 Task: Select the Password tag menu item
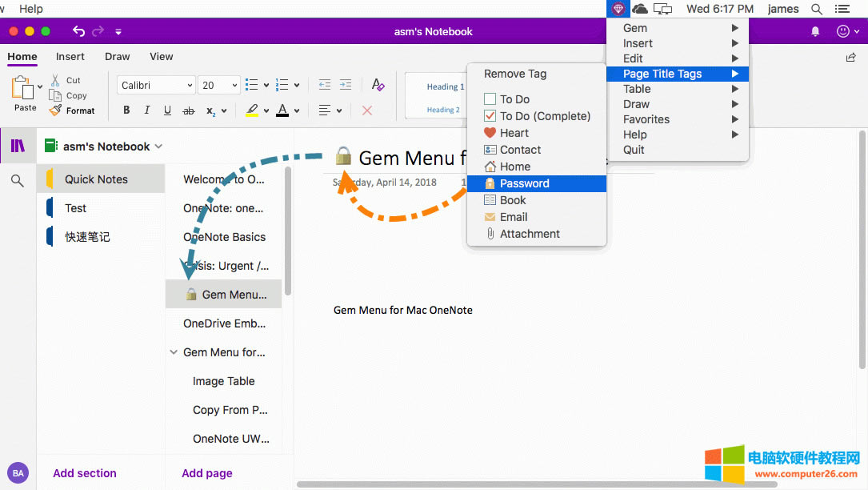click(524, 183)
